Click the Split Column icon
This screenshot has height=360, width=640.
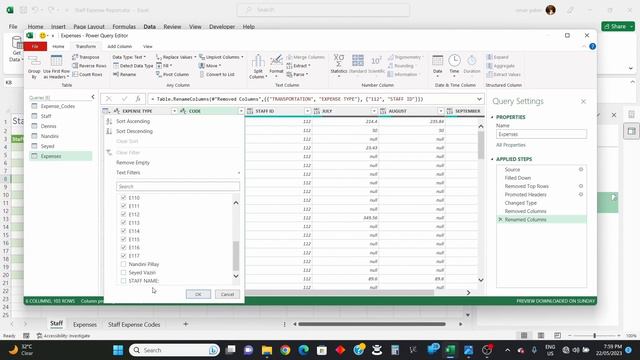click(x=258, y=61)
